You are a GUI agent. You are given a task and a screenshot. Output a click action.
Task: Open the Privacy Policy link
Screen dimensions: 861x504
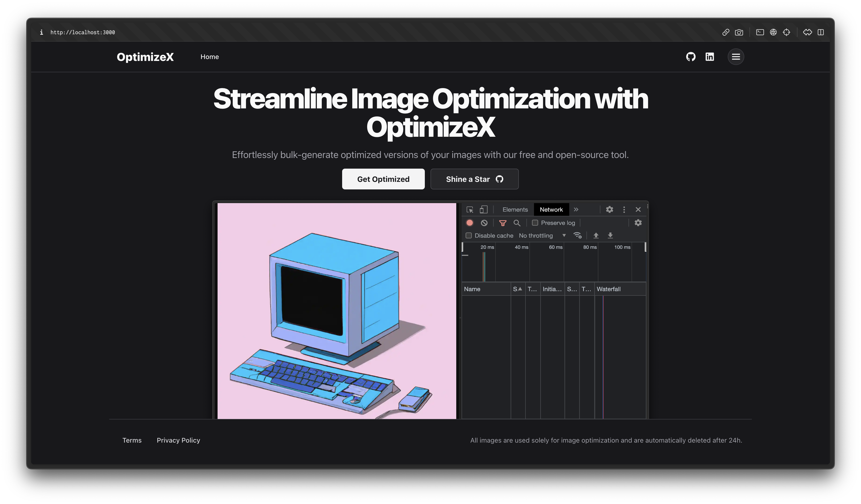[178, 440]
